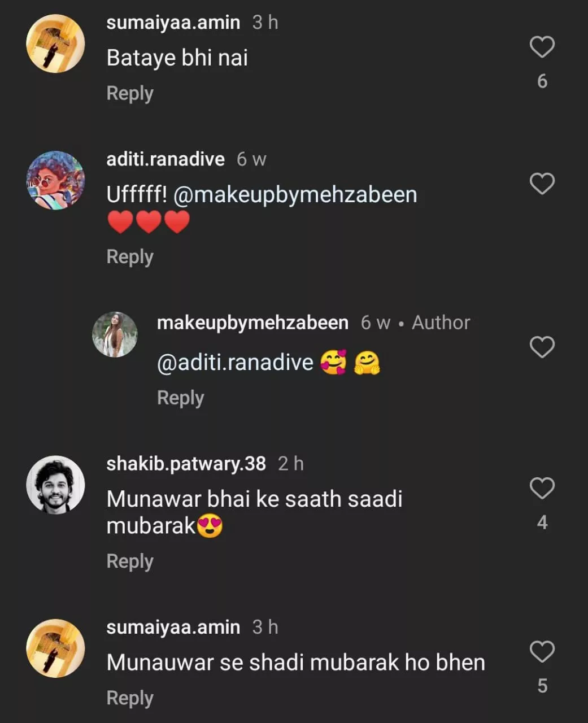Like shakib.patwary.38's comment
The width and height of the screenshot is (588, 723).
click(x=542, y=489)
